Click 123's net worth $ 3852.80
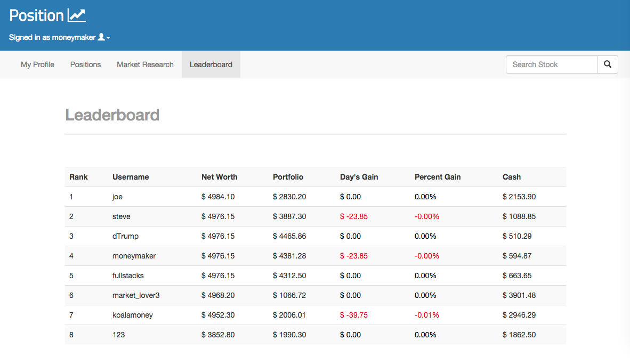The image size is (630, 364). click(x=218, y=334)
